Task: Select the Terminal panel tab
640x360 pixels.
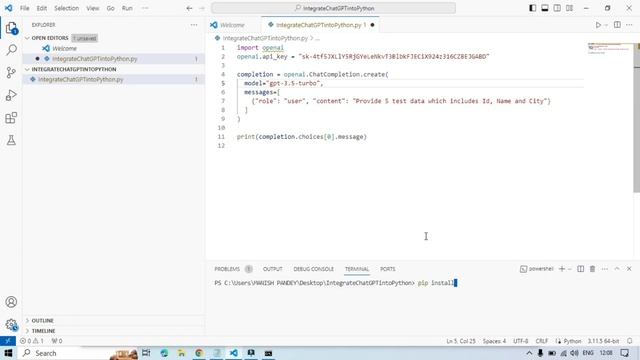Action: (x=357, y=269)
